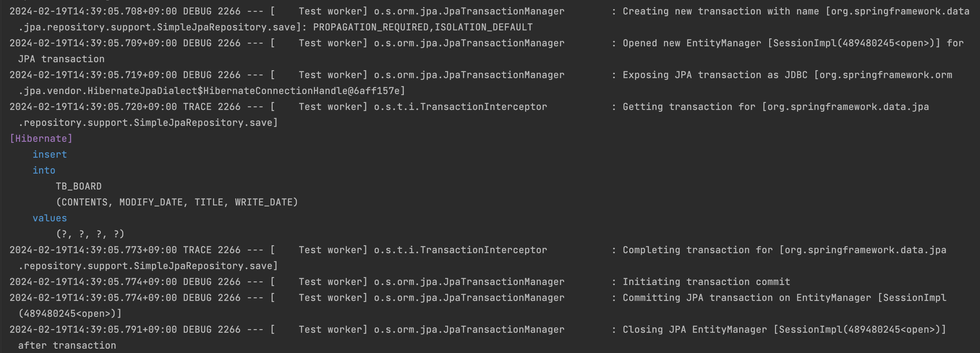This screenshot has width=980, height=353.
Task: Click the Completing transaction for message
Action: coord(698,250)
